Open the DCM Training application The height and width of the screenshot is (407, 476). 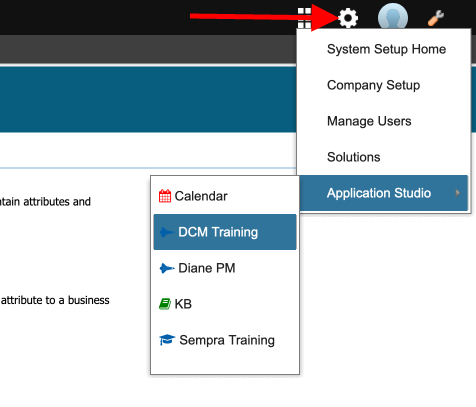pyautogui.click(x=225, y=232)
